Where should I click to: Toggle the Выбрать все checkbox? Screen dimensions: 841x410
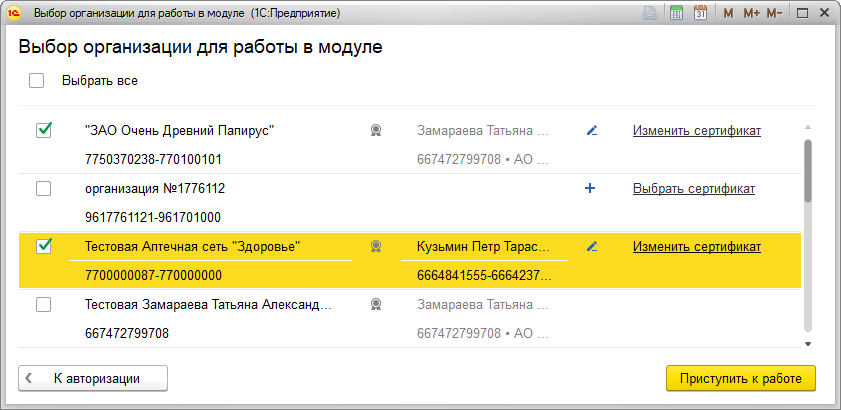36,81
